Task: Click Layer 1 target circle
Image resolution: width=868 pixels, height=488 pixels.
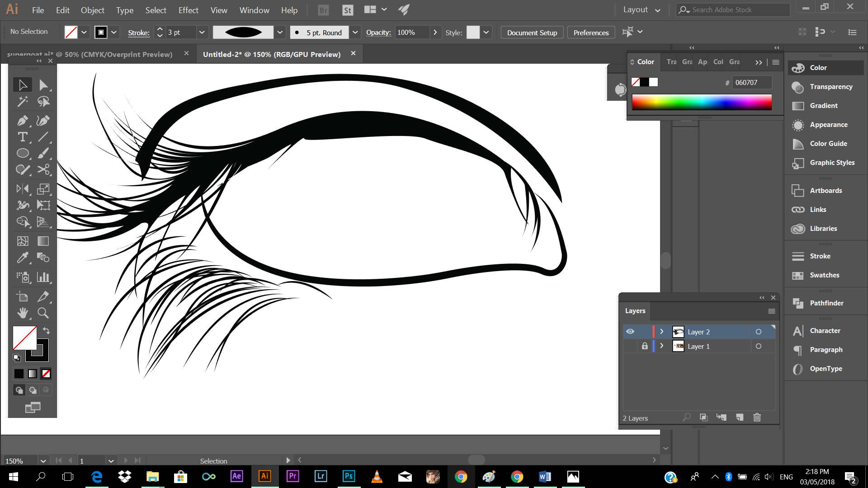Action: (x=759, y=346)
